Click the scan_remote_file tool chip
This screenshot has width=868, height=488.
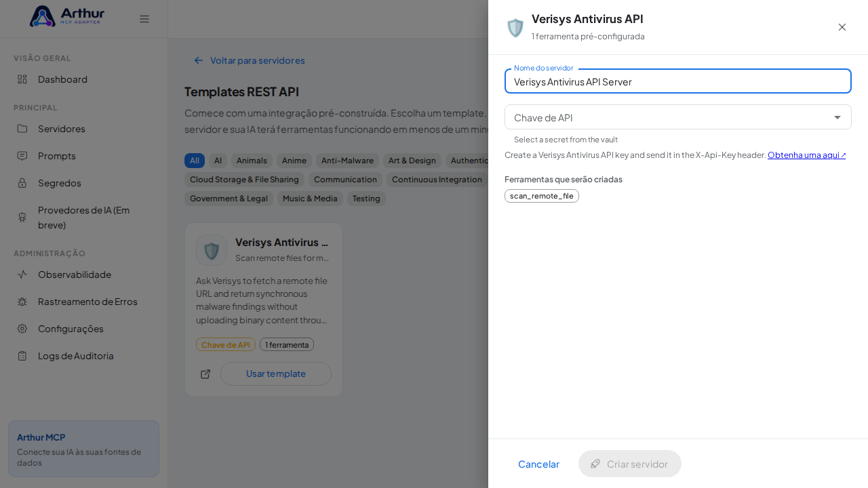pos(542,196)
